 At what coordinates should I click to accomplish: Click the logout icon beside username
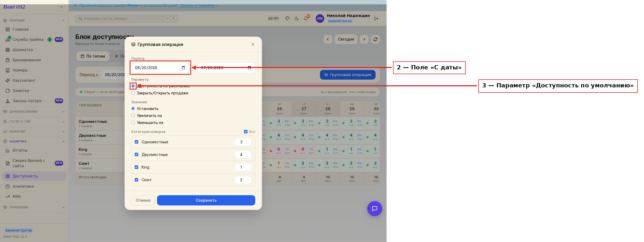376,19
